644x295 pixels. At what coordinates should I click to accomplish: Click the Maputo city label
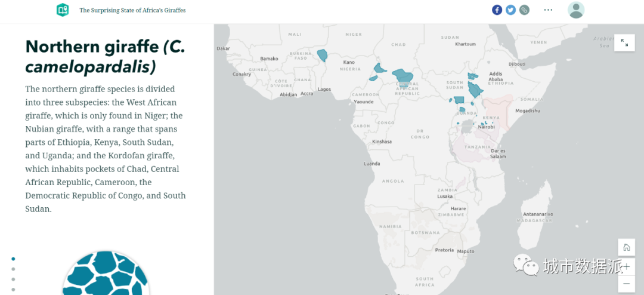[466, 251]
